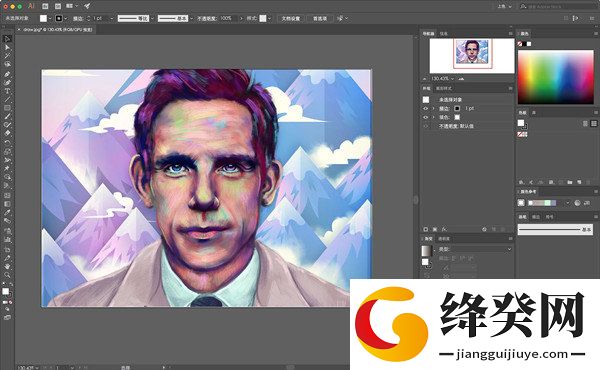Toggle visibility of the fill 填色 row
The image size is (600, 370).
426,117
